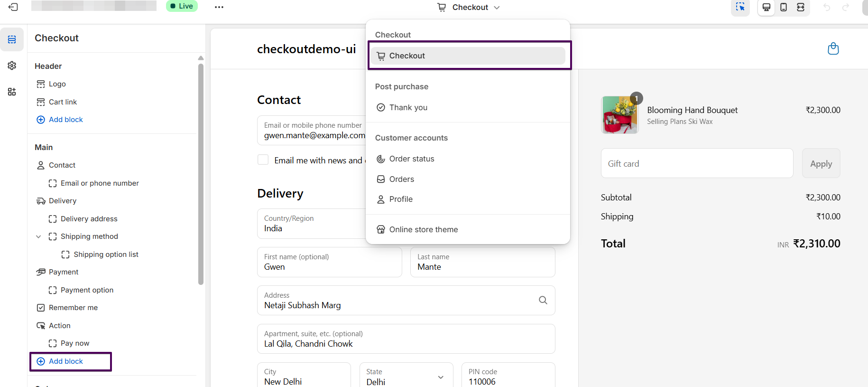Click the address search magnifier icon

(x=543, y=300)
